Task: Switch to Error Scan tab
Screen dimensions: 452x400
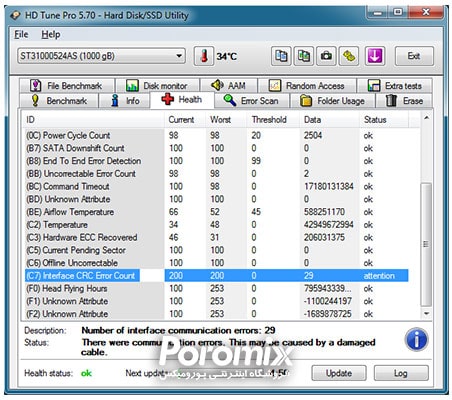Action: 251,101
